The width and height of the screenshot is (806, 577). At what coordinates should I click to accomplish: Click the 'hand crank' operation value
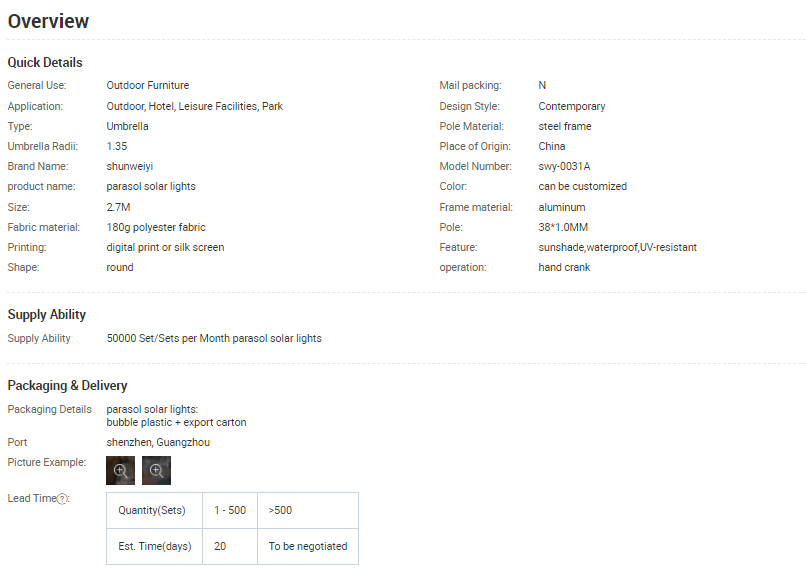click(564, 268)
